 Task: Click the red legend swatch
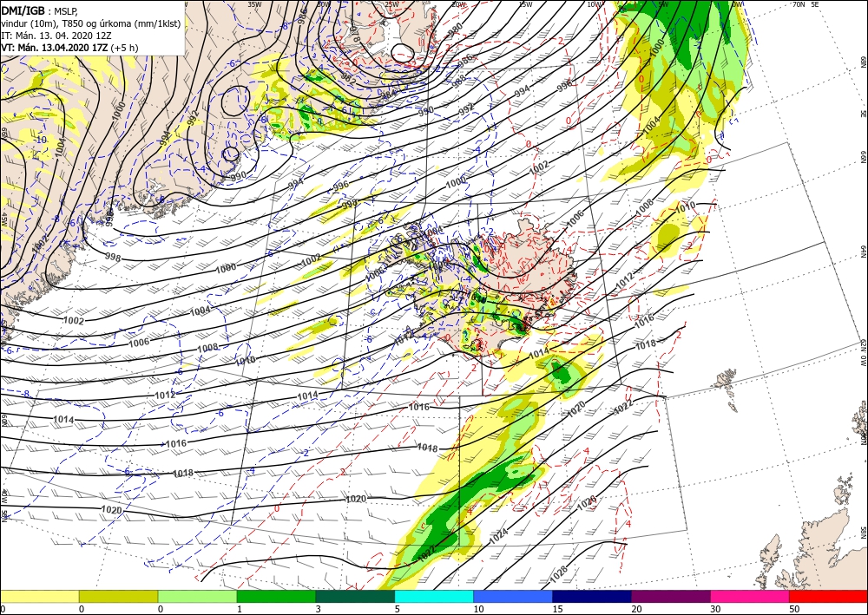(828, 596)
